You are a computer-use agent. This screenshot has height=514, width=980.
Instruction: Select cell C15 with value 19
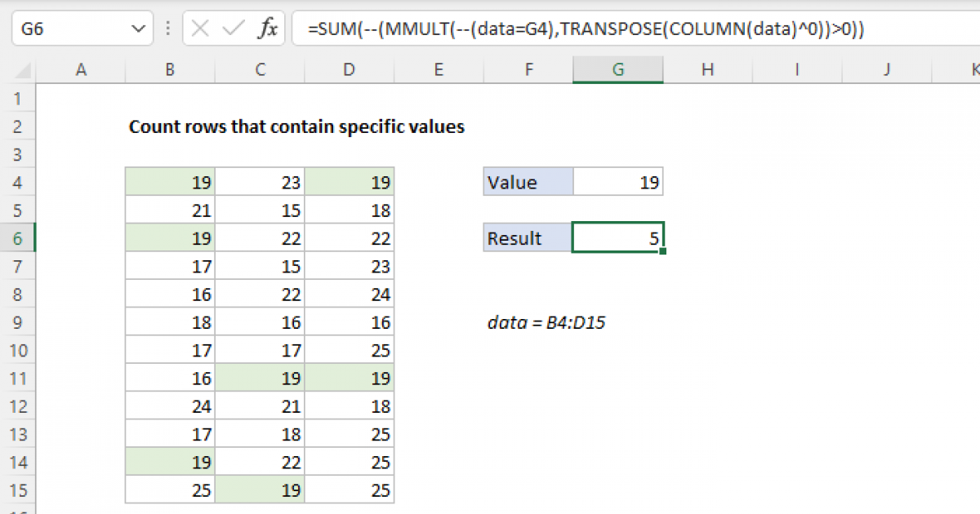click(260, 490)
